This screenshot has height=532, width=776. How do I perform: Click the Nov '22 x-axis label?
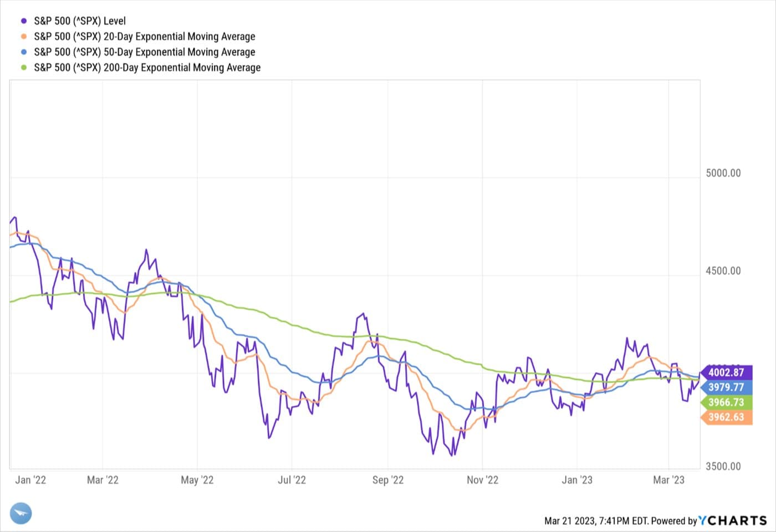tap(482, 480)
